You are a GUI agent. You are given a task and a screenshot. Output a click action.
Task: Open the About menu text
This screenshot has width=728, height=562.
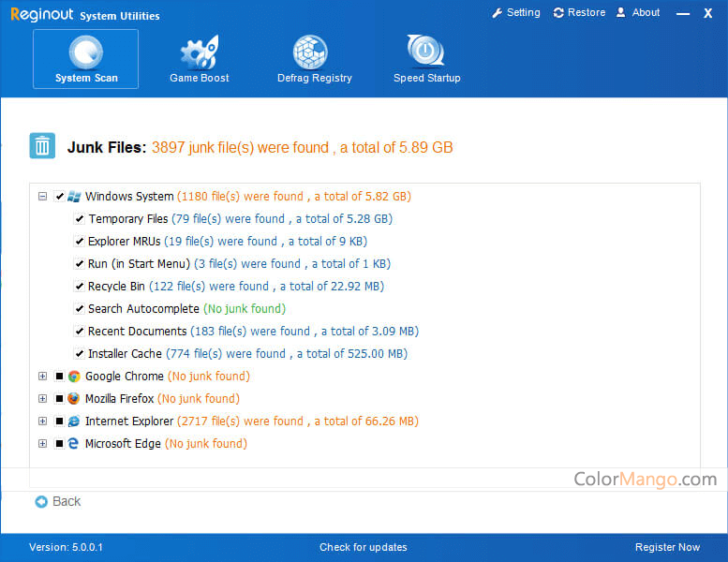click(646, 12)
